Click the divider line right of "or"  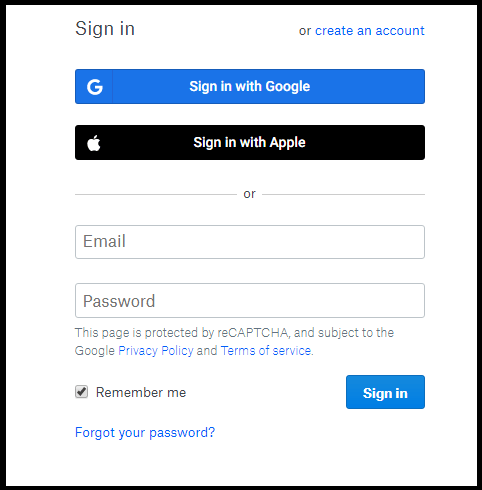(344, 194)
